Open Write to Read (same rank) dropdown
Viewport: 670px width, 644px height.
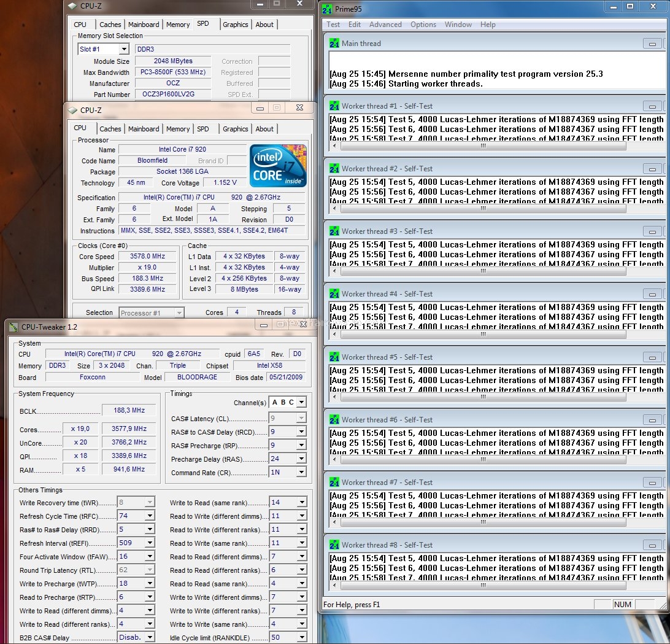(302, 502)
